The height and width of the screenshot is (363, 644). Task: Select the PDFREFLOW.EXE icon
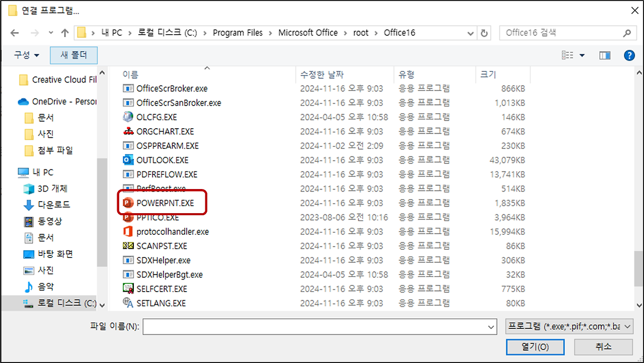point(128,174)
